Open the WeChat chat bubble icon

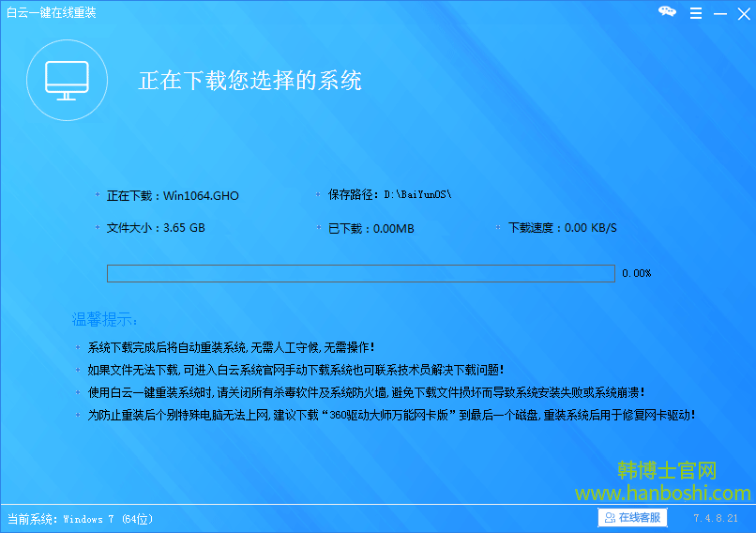tap(667, 12)
